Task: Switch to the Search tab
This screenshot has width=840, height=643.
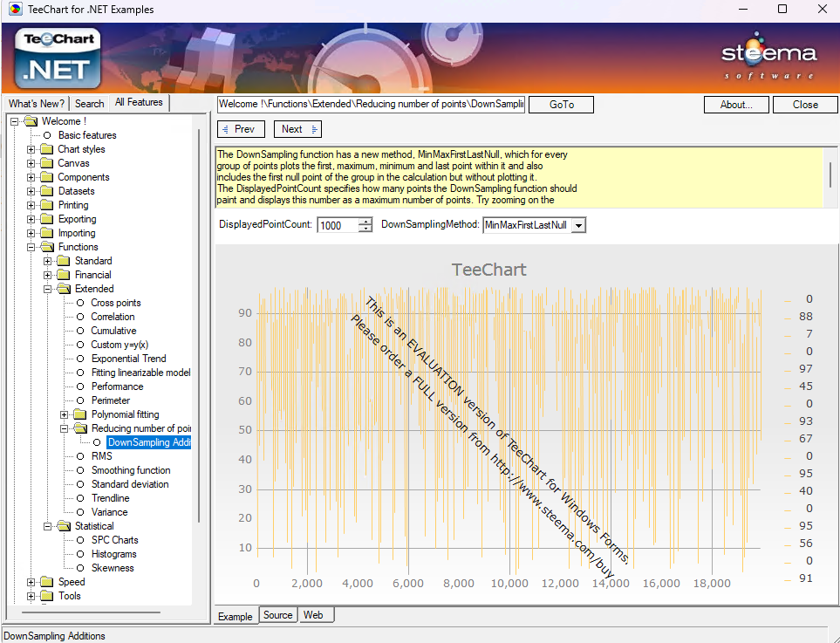Action: click(x=90, y=104)
